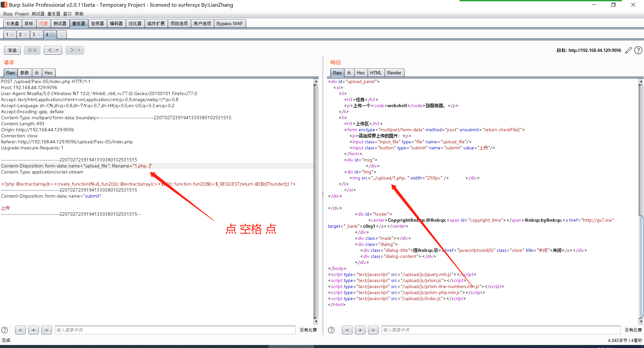This screenshot has width=644, height=348.
Task: Click the 4,045字节 | 4毫秒 status text
Action: pos(625,340)
